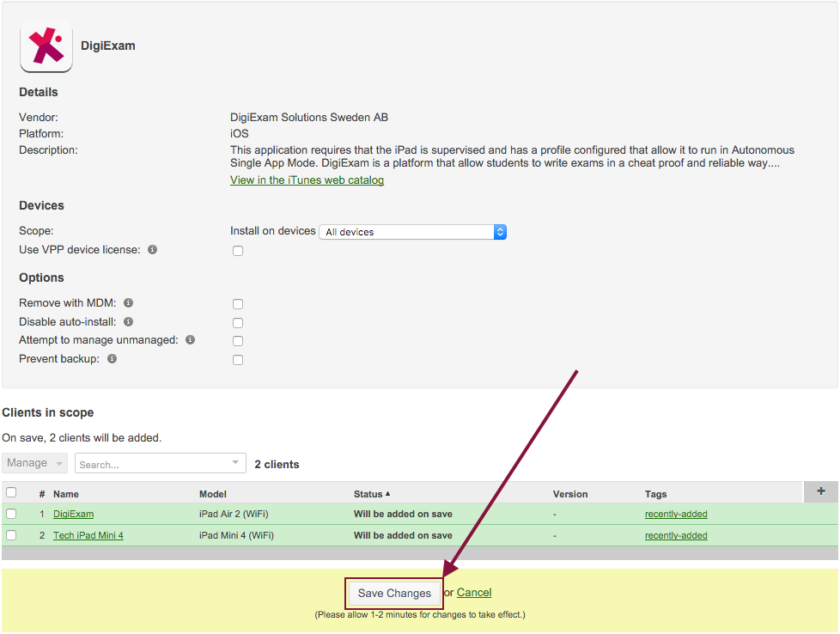Viewport: 840px width, 634px height.
Task: Click the DigiExam app title text
Action: pos(107,46)
